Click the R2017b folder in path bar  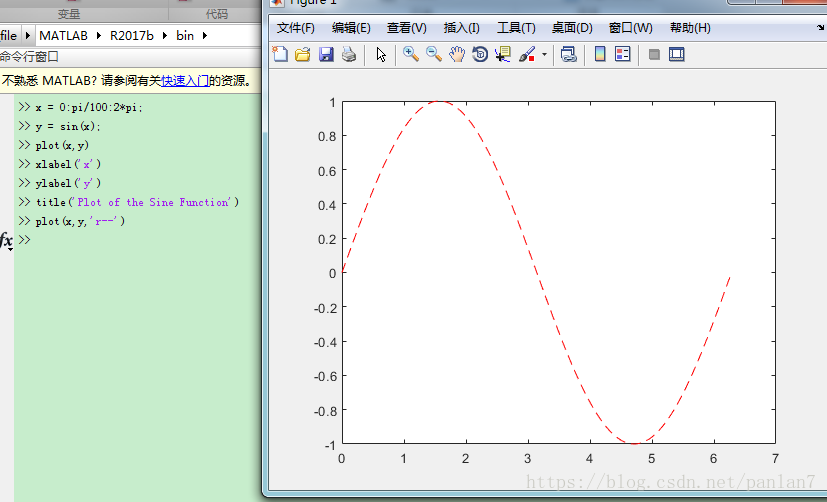click(x=134, y=36)
